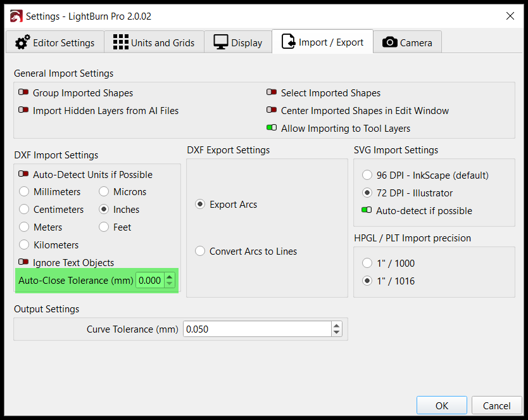Disable Allow Importing to Tool Layers
Screen dimensions: 528x420
tap(272, 129)
